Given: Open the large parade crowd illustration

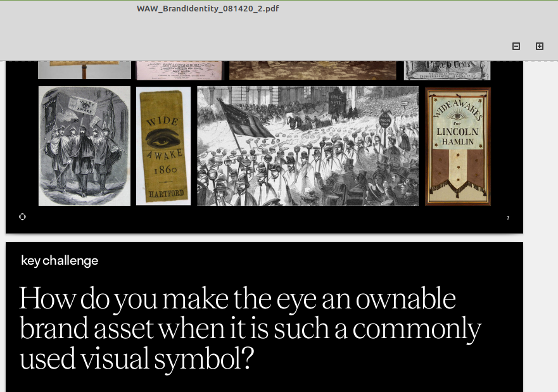Looking at the screenshot, I should click(308, 146).
